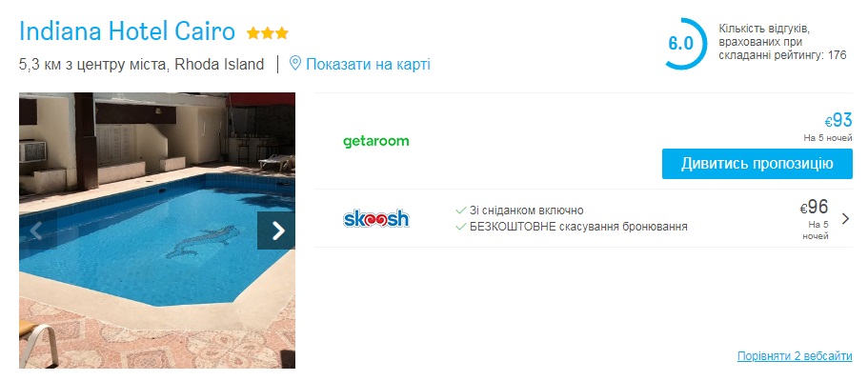Click the getaroom logo
The height and width of the screenshot is (381, 868).
pos(375,141)
